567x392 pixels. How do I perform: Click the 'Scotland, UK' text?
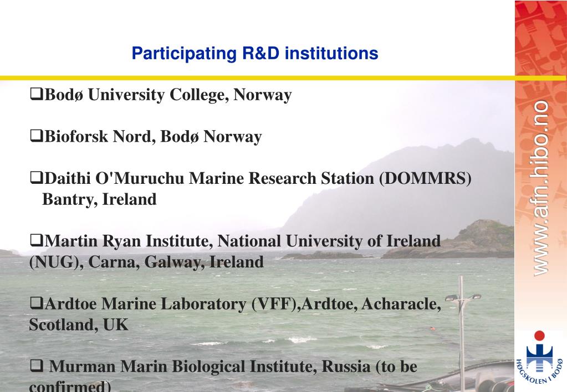click(x=79, y=324)
